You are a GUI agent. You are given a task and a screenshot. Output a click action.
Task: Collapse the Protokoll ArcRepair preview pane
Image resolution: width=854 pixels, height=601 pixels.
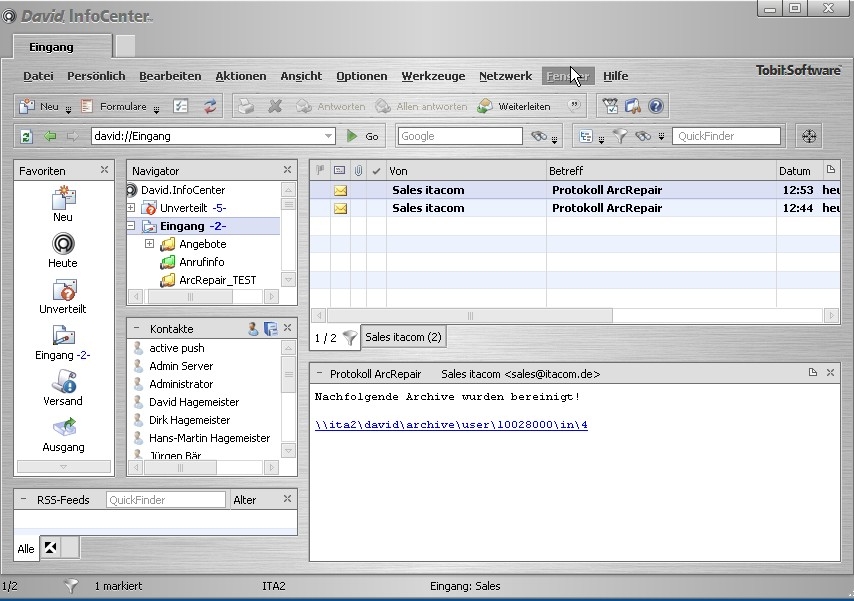tap(320, 373)
